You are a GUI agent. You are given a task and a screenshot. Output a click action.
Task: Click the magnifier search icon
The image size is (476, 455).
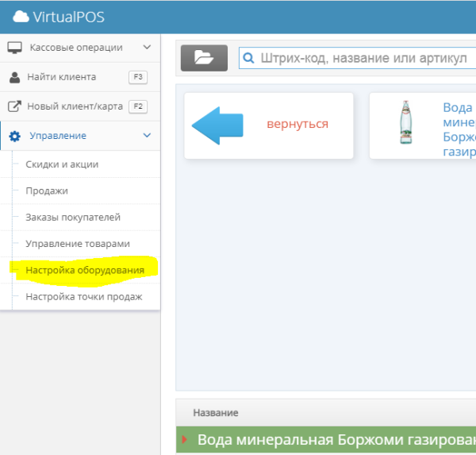(248, 58)
